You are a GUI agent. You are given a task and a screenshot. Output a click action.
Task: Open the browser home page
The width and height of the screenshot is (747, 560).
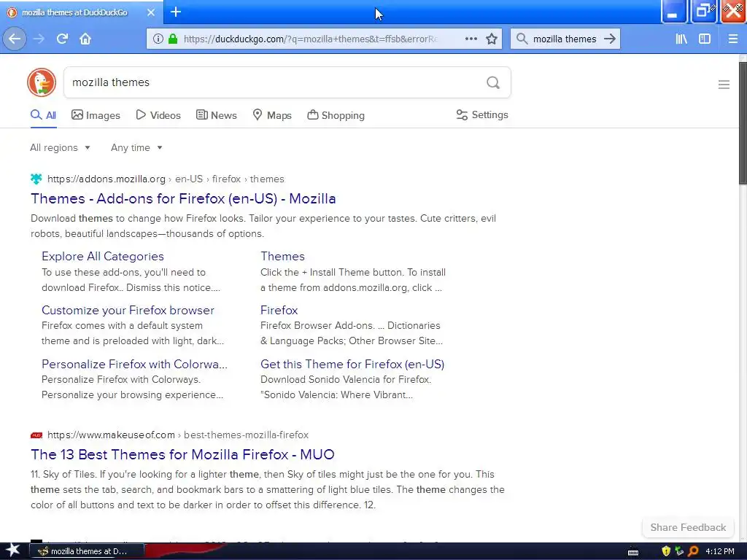point(85,39)
